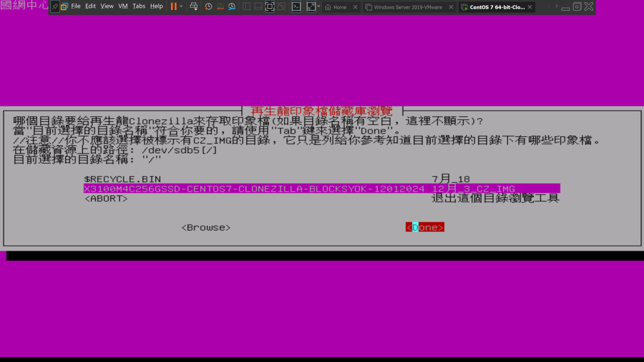Select the ABORT list entry
644x362 pixels.
[106, 198]
